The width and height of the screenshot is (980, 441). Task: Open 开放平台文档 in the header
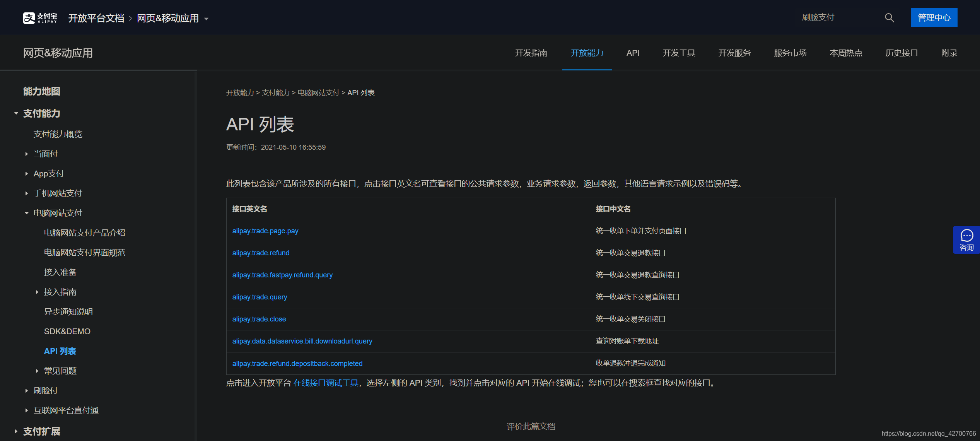pos(96,18)
